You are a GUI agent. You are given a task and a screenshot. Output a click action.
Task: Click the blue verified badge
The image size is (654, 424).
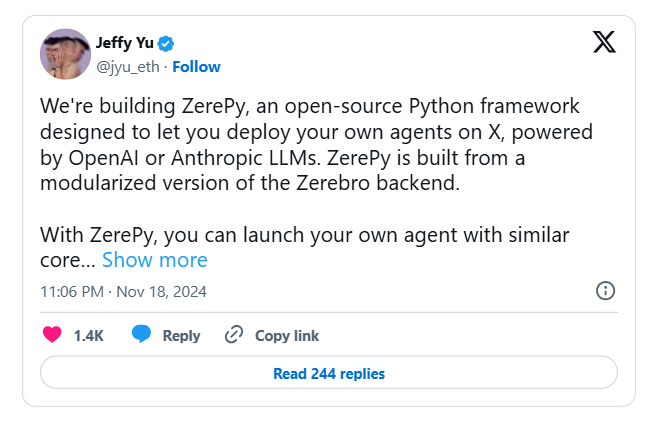(168, 43)
